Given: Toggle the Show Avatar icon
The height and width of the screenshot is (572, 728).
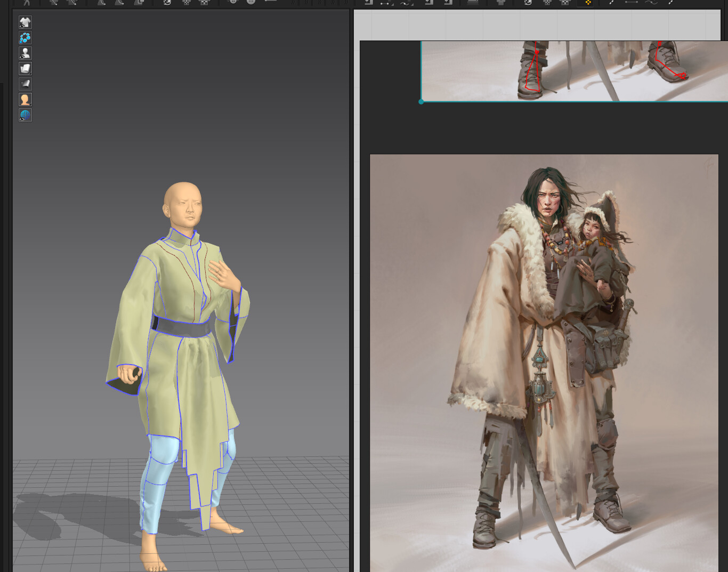Looking at the screenshot, I should point(25,53).
